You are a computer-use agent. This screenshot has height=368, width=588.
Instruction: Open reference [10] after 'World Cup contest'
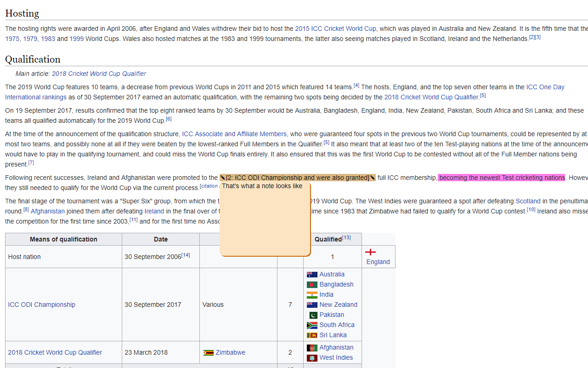click(x=531, y=210)
